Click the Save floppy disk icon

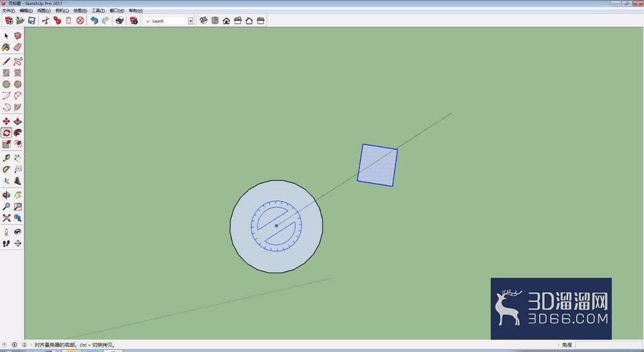coord(32,21)
